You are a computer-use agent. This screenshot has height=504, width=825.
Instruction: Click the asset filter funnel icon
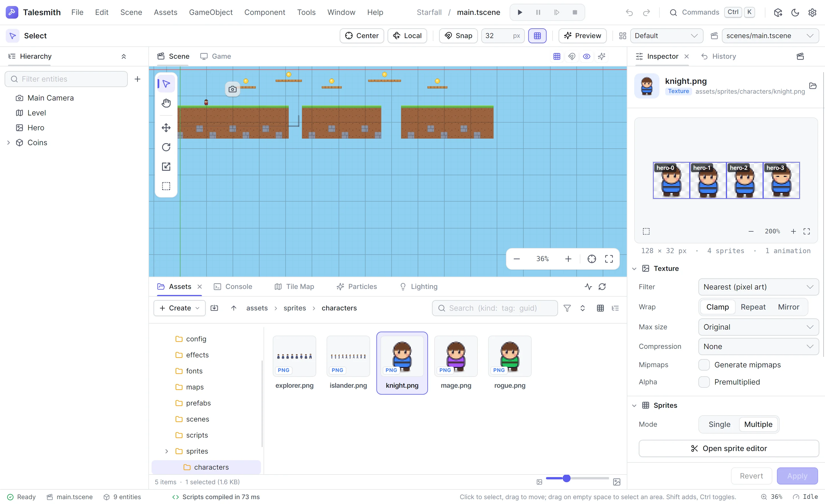[x=567, y=308]
